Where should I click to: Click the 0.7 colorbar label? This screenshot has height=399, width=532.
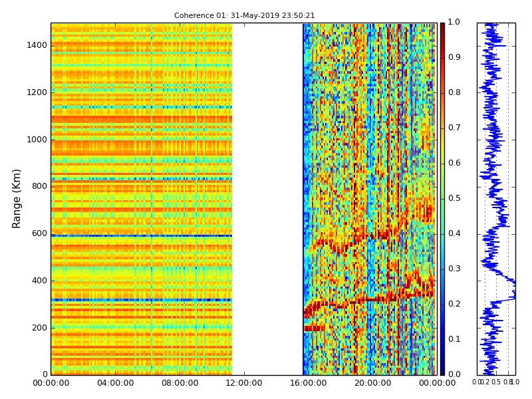454,128
